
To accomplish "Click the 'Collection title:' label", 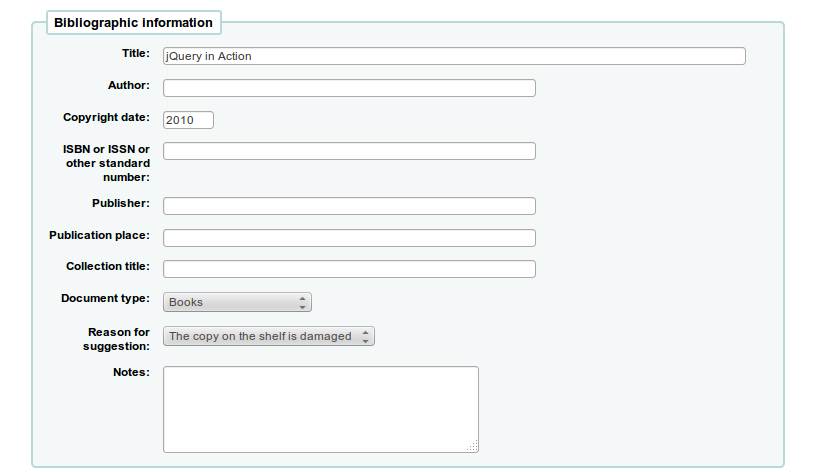I will [108, 266].
